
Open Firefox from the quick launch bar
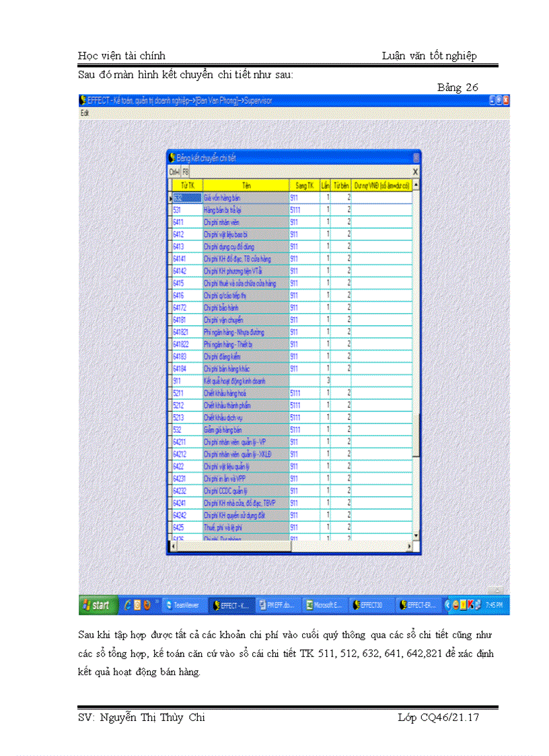tap(147, 605)
